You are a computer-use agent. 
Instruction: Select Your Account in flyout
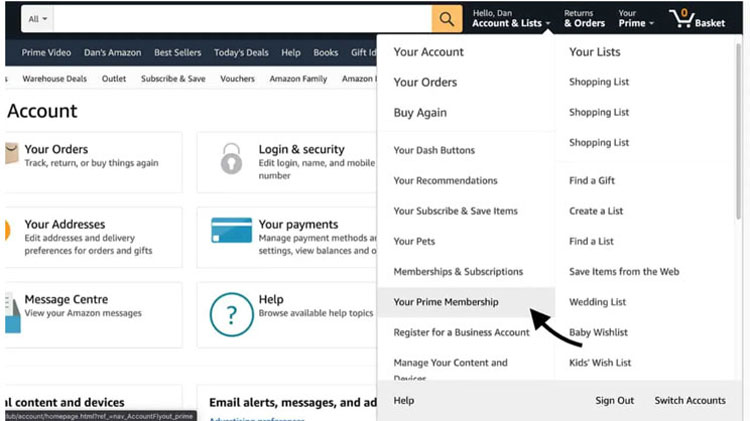coord(429,52)
